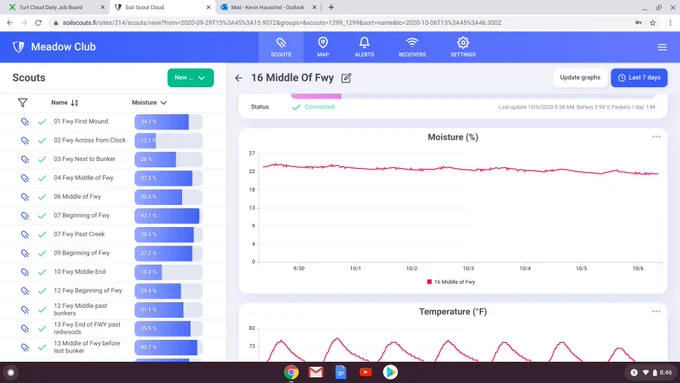Toggle checkmark for 03 Fwy Next to Bunker

pyautogui.click(x=42, y=159)
